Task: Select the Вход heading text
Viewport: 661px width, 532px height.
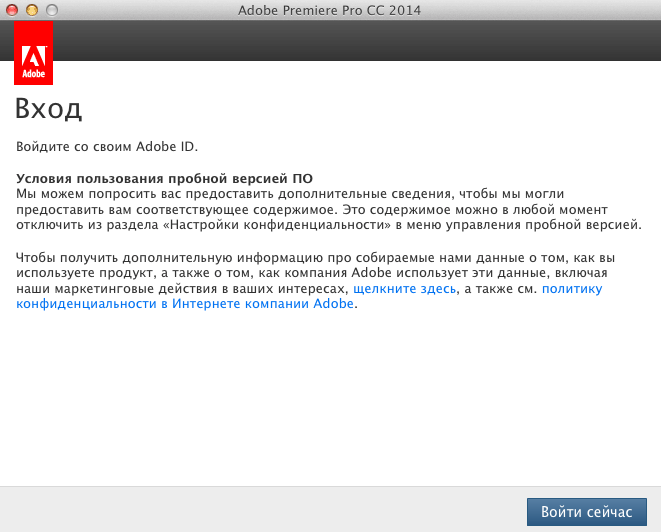Action: pyautogui.click(x=48, y=109)
